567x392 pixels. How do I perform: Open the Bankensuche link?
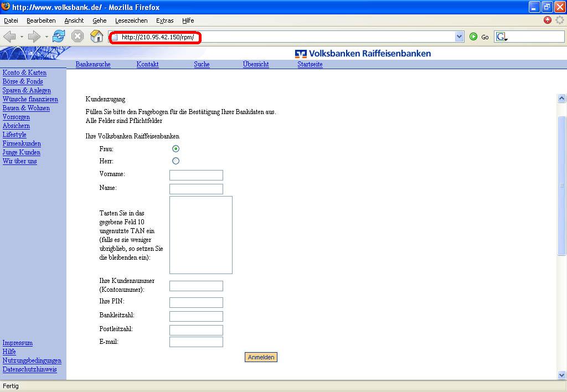pyautogui.click(x=93, y=64)
